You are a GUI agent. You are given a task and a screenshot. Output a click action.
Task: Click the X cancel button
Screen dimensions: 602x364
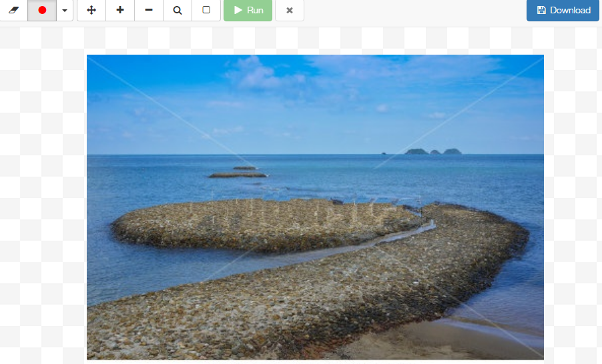[x=290, y=10]
